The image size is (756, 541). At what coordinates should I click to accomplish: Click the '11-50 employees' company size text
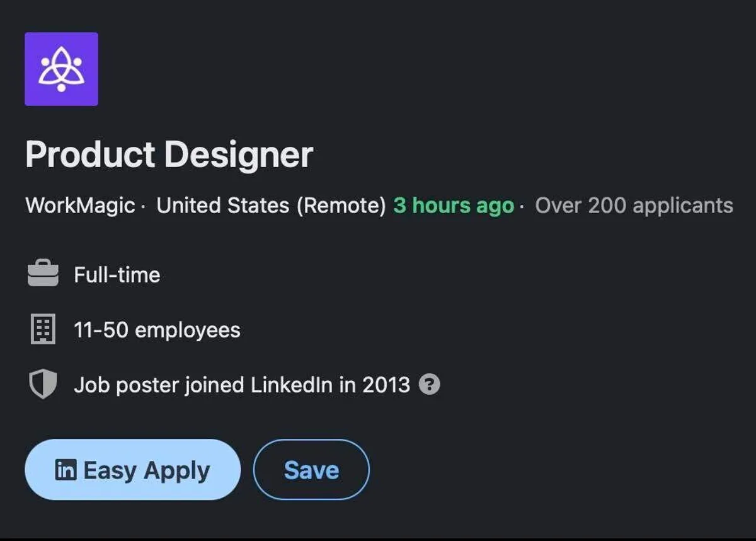[x=157, y=330]
